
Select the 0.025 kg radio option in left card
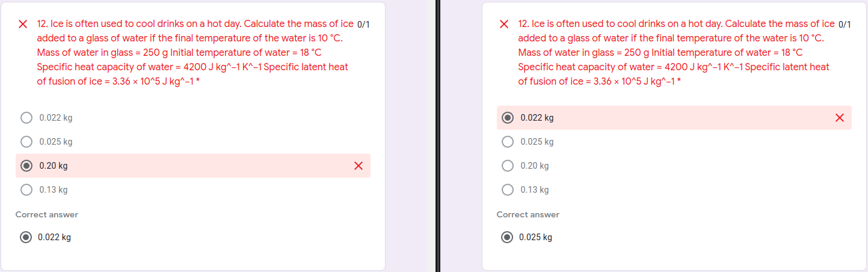[x=26, y=142]
